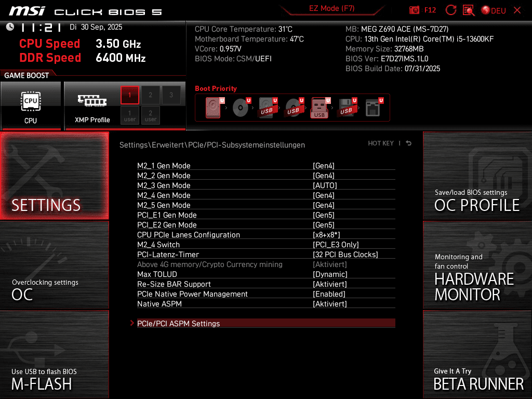Click the 3.50 GHz CPU Speed value

coord(118,44)
